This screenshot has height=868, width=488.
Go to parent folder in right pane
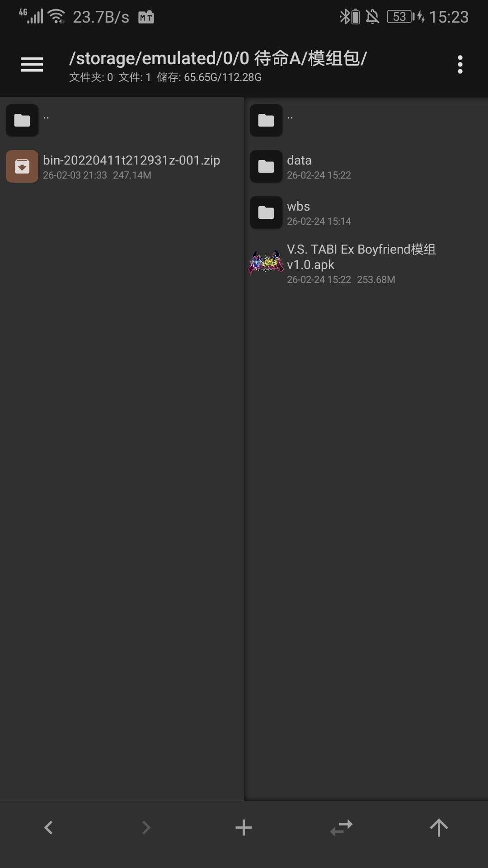366,120
